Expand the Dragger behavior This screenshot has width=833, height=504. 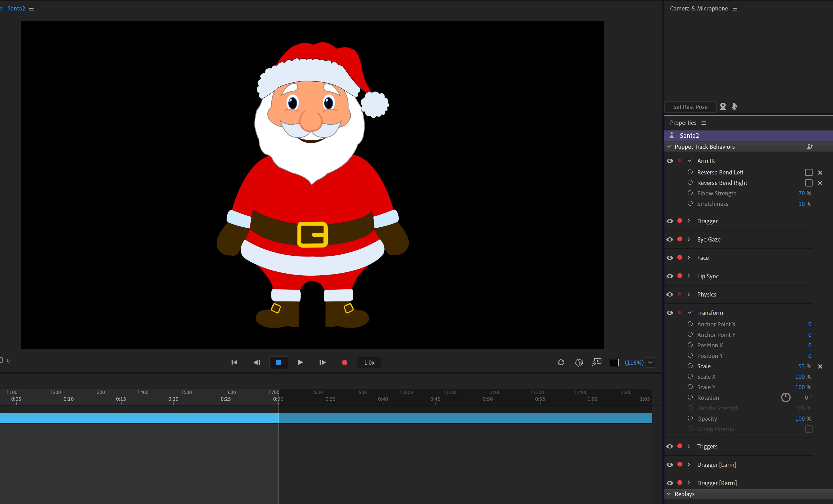[x=689, y=221]
